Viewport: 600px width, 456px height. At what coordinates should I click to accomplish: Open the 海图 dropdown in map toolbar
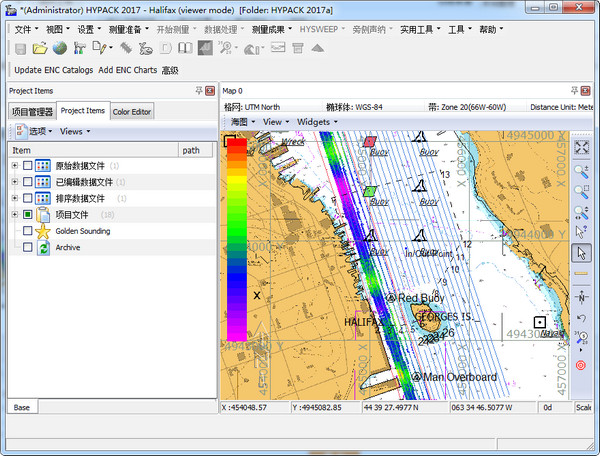[243, 122]
